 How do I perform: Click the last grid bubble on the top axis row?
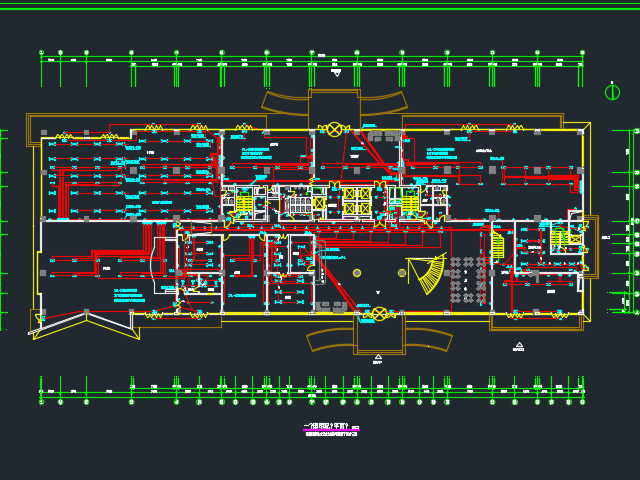click(582, 53)
